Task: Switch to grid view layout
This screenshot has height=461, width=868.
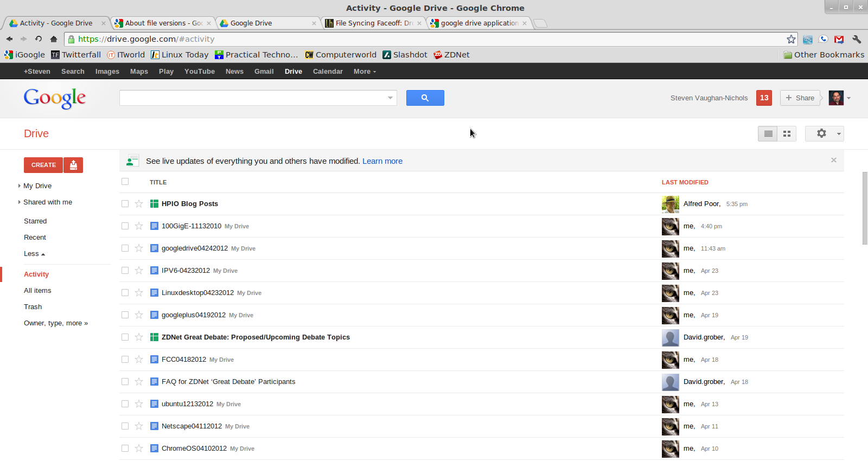Action: point(787,133)
